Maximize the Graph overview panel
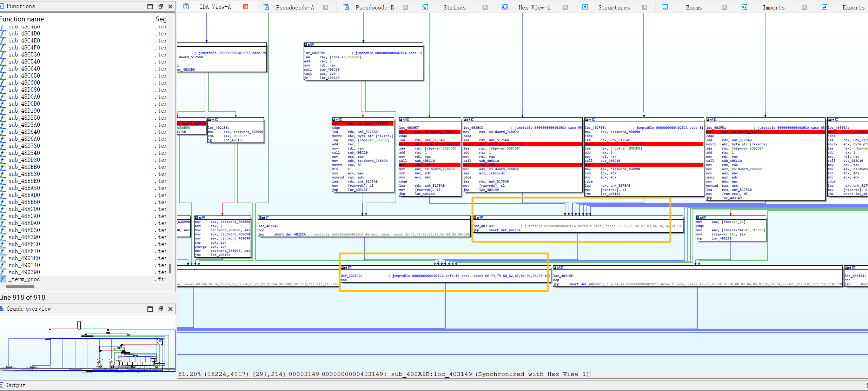This screenshot has height=391, width=868. pos(150,309)
